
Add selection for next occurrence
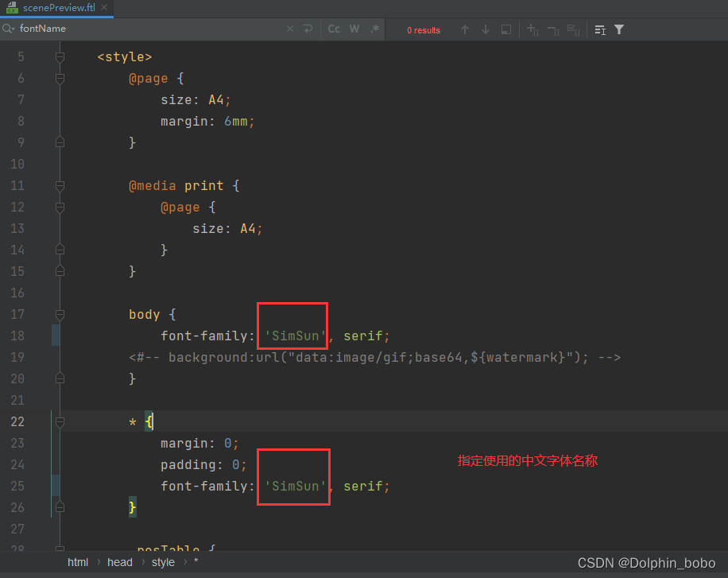pyautogui.click(x=532, y=29)
